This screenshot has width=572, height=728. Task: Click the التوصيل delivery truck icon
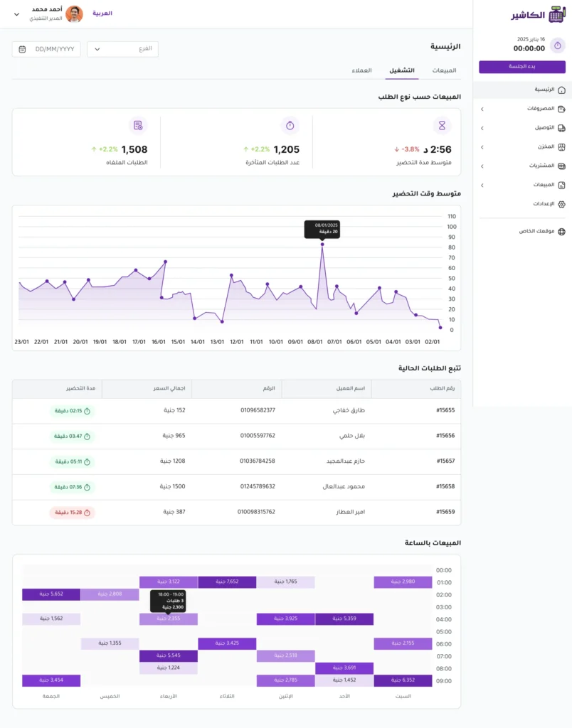(x=561, y=128)
